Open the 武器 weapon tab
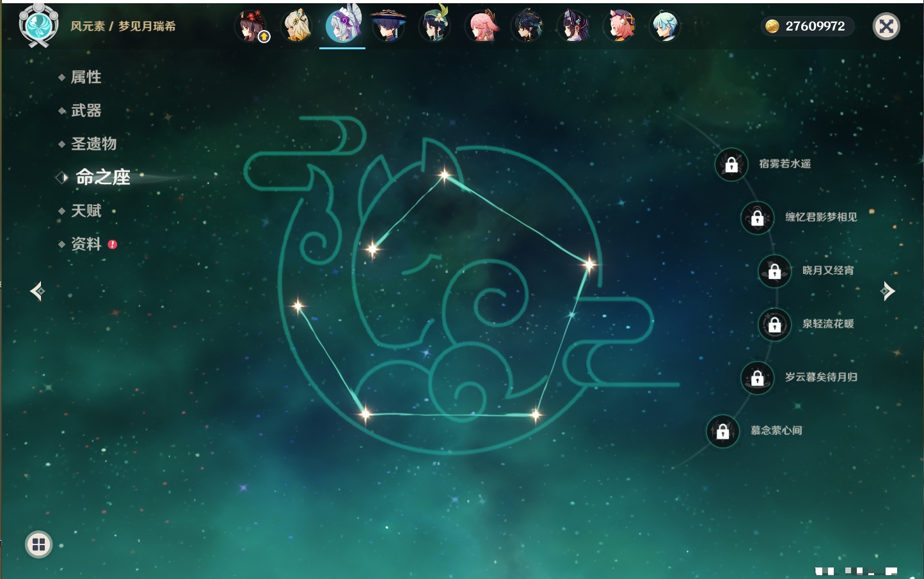Image resolution: width=924 pixels, height=579 pixels. (86, 111)
